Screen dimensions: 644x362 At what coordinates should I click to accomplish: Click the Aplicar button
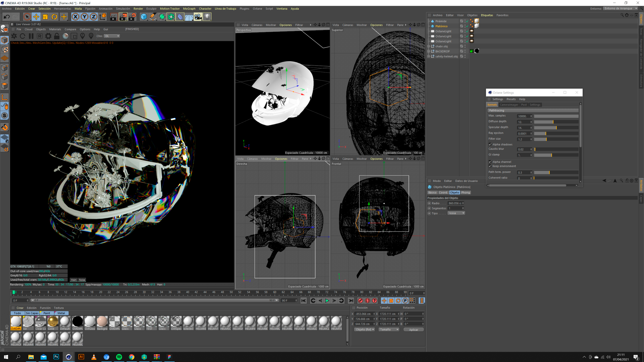[x=414, y=329]
